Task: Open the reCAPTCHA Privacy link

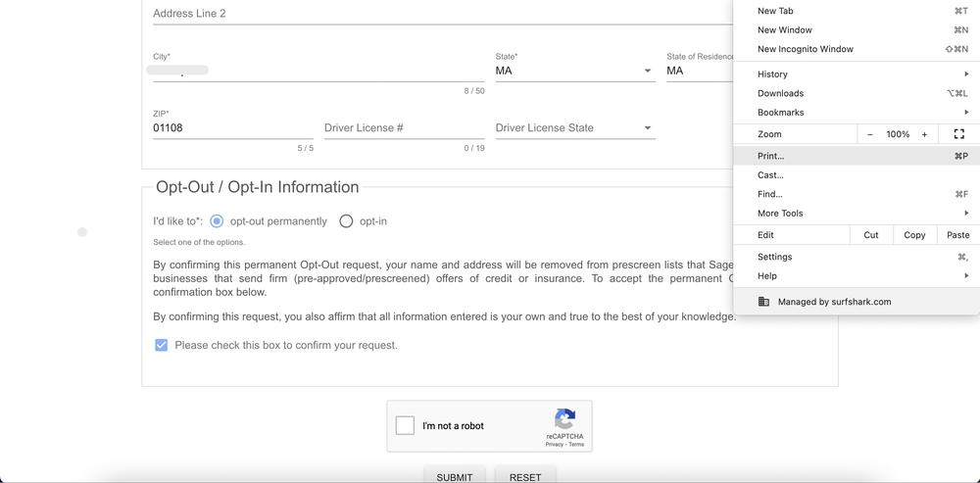Action: (555, 444)
